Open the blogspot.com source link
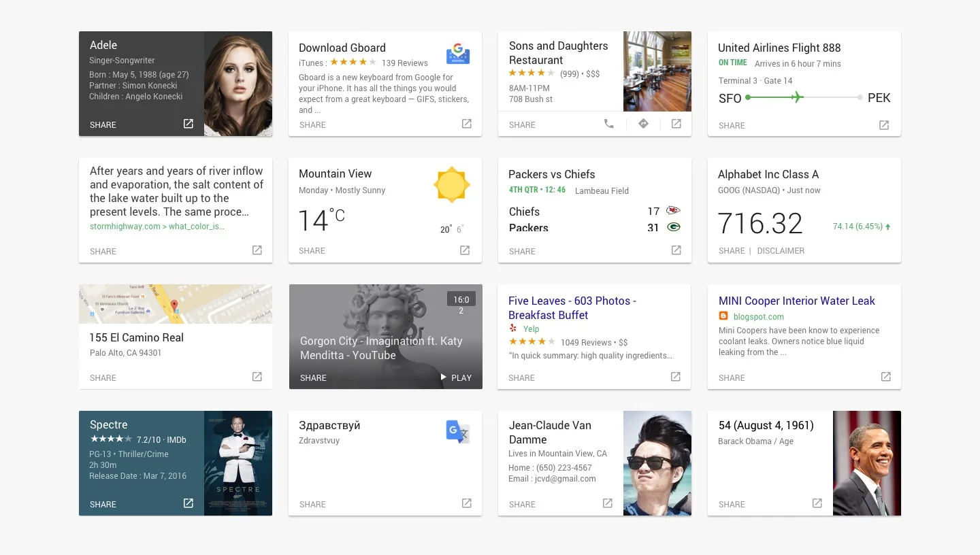Image resolution: width=980 pixels, height=555 pixels. [758, 317]
